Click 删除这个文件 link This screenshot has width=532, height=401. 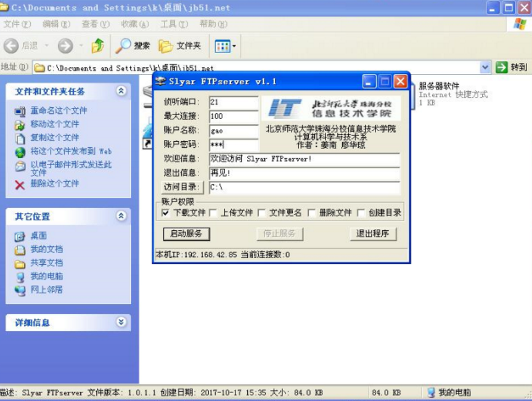[55, 184]
